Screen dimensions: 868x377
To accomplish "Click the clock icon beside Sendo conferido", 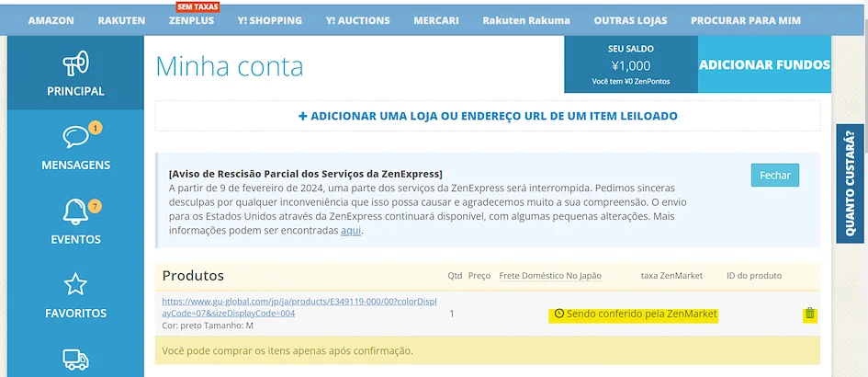I will coord(559,314).
